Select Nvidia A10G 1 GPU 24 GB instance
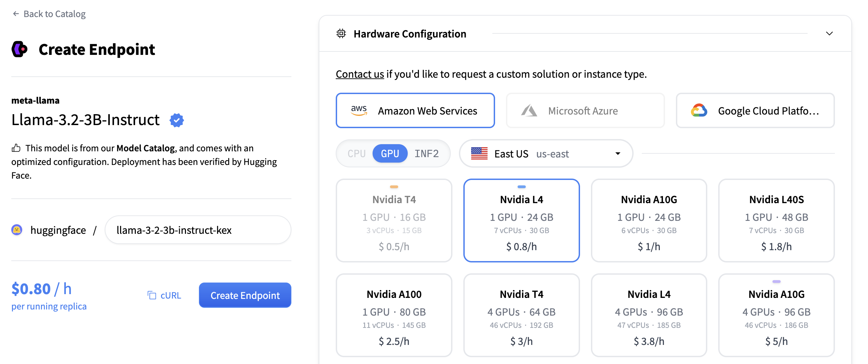The width and height of the screenshot is (868, 364). 649,221
